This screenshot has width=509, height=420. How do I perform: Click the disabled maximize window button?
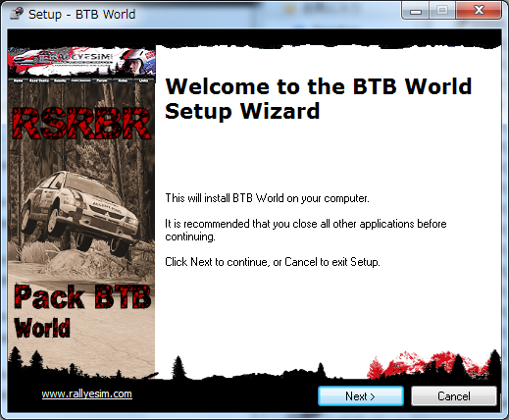[442, 11]
